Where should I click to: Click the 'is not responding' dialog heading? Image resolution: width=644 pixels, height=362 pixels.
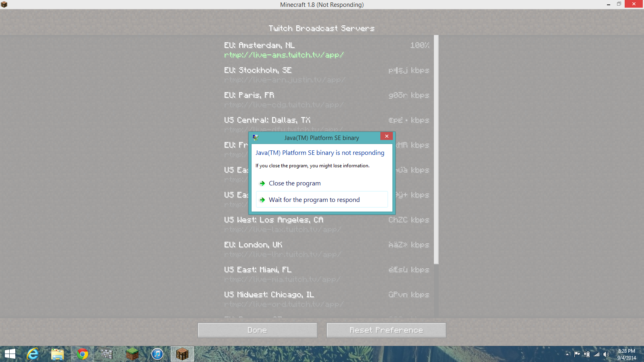[320, 153]
